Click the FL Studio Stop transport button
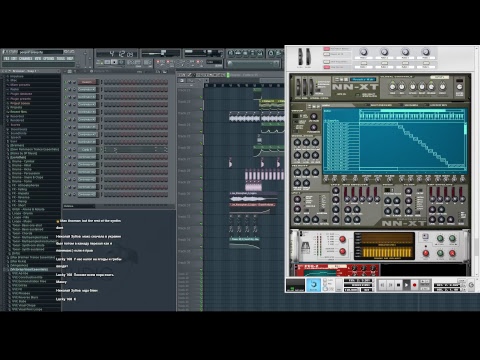480x360 pixels. (x=114, y=62)
